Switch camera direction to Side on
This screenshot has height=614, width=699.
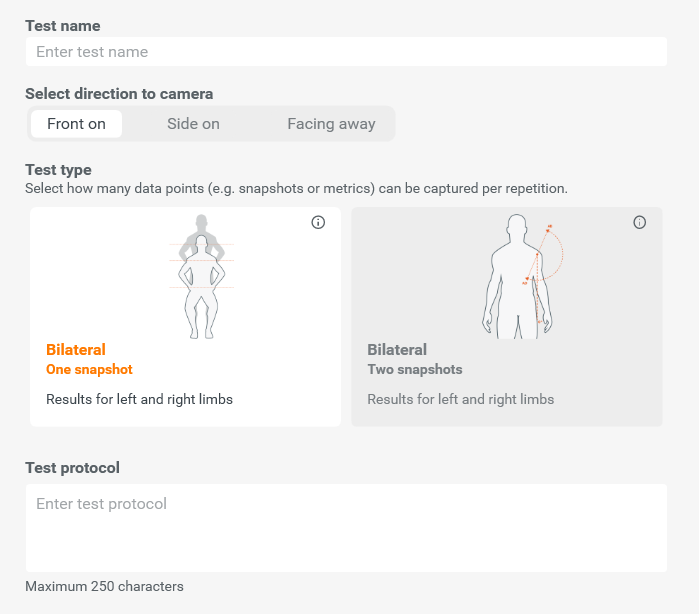click(x=193, y=124)
